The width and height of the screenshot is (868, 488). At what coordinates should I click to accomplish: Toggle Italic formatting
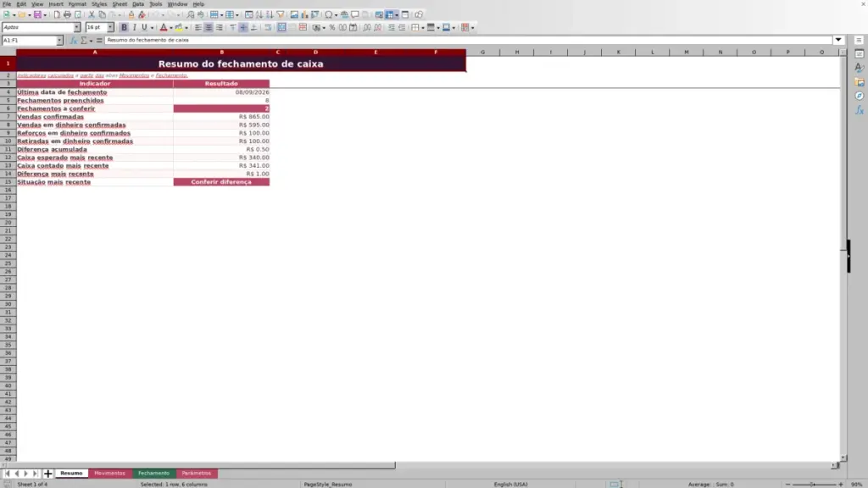tap(135, 28)
